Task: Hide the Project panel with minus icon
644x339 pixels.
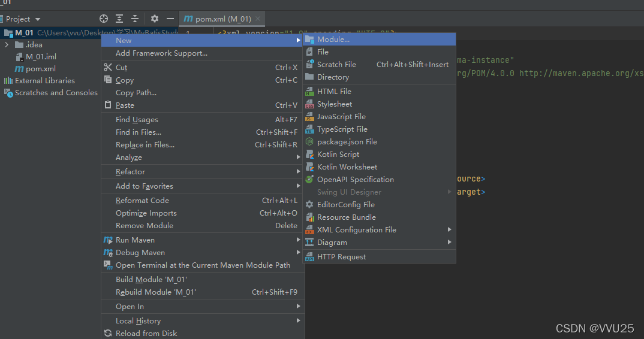Action: click(x=170, y=19)
